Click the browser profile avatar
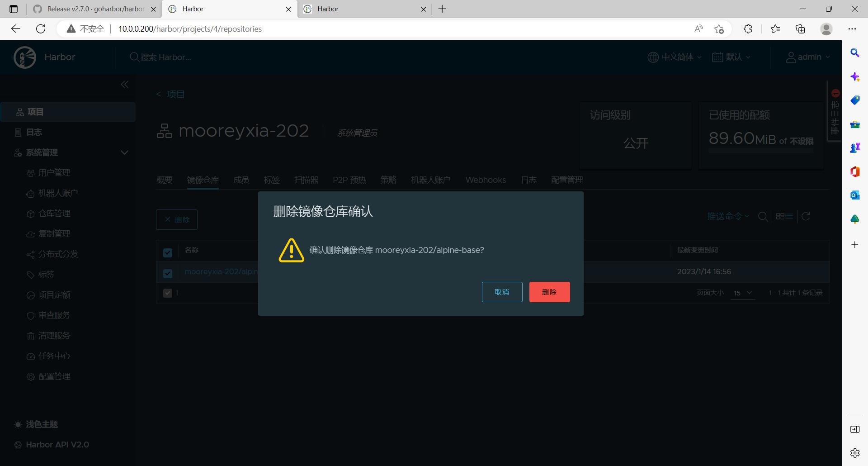Viewport: 868px width, 466px height. tap(826, 29)
